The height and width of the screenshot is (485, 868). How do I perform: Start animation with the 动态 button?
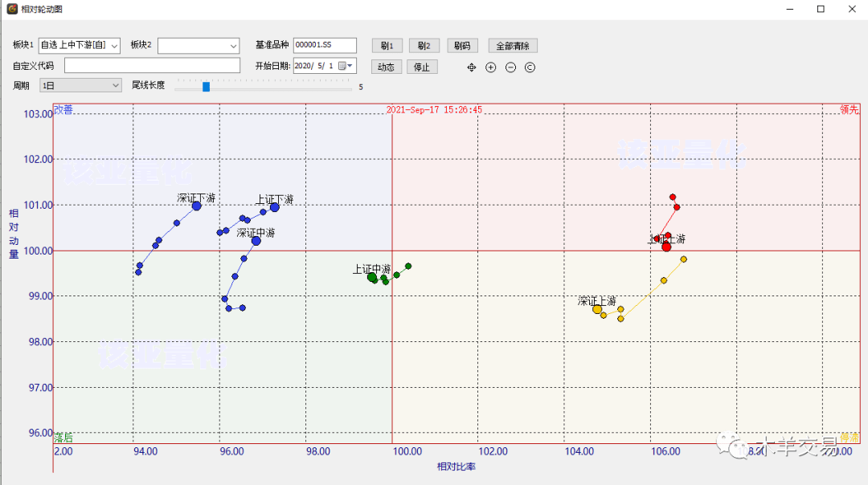tap(386, 67)
